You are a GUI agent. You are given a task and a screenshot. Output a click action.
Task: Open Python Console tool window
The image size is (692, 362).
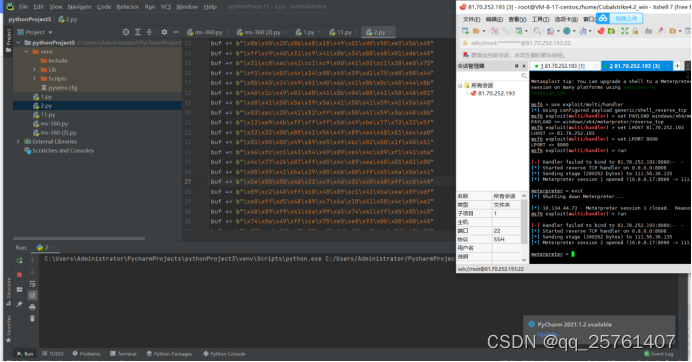pyautogui.click(x=224, y=354)
